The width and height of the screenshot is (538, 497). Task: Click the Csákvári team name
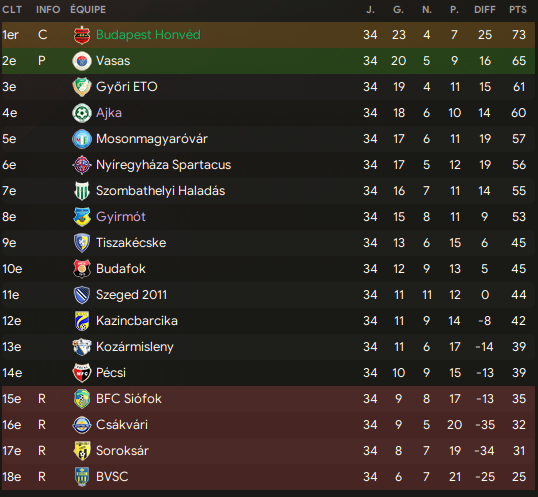tap(122, 425)
